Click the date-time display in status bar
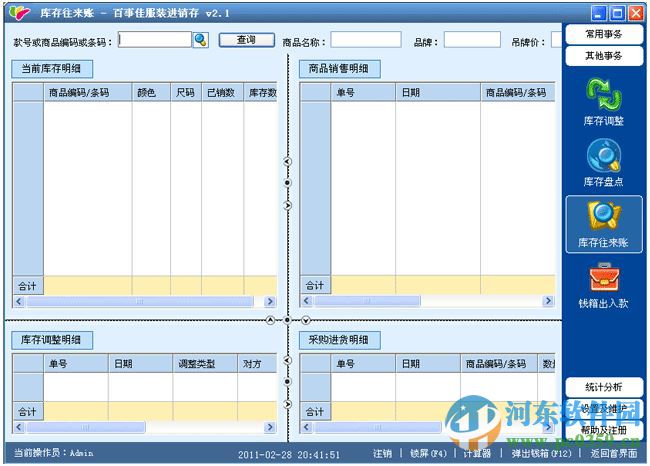650x466 pixels. tap(289, 454)
